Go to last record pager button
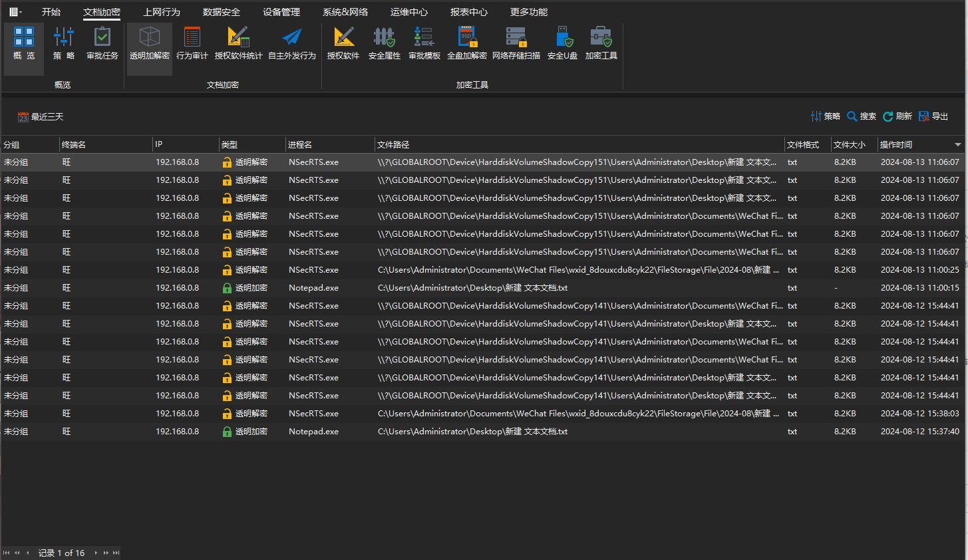The image size is (968, 560). [x=116, y=553]
